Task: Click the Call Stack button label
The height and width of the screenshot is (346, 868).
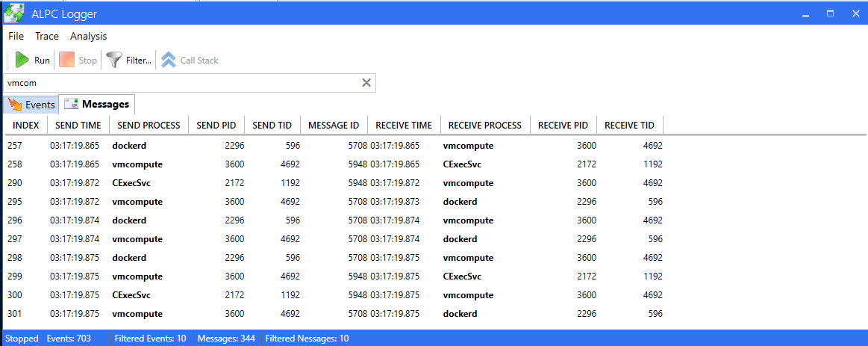Action: (199, 61)
